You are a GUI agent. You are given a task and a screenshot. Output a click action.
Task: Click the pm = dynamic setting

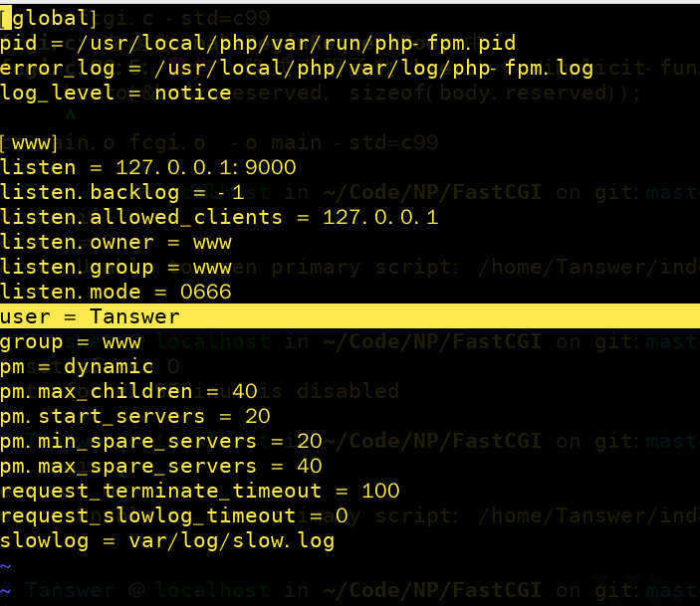(77, 367)
